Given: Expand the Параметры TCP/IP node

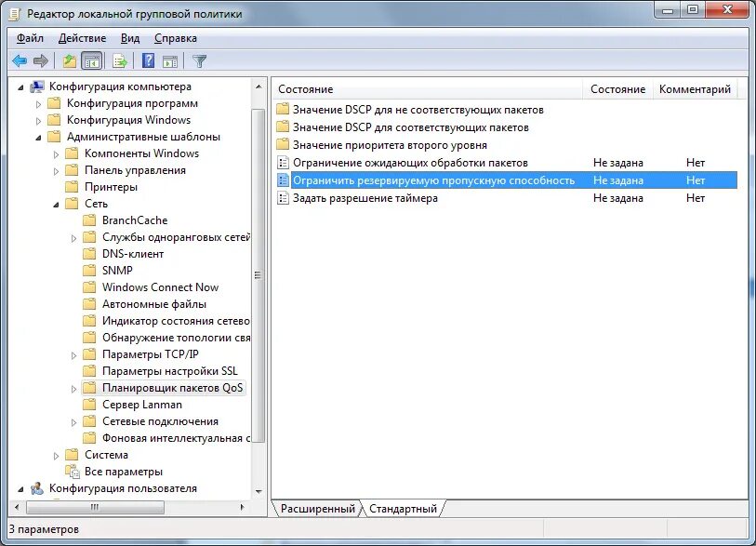Looking at the screenshot, I should tap(73, 355).
